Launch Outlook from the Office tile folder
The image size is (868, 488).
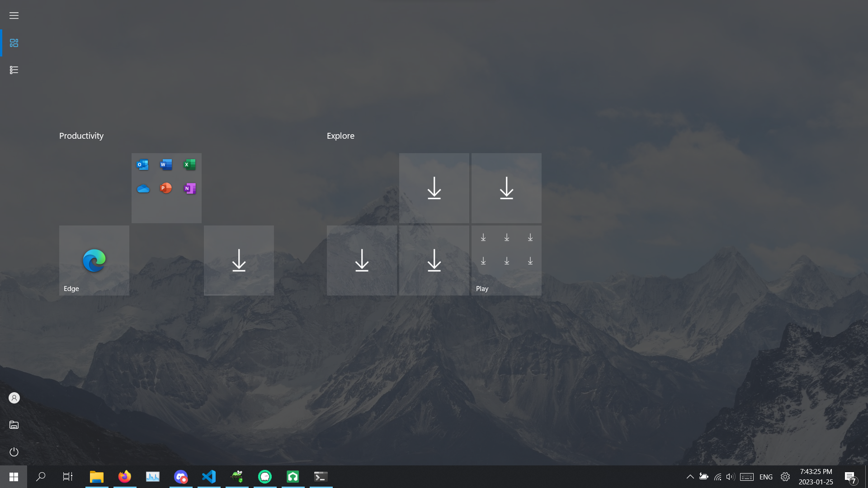[142, 165]
